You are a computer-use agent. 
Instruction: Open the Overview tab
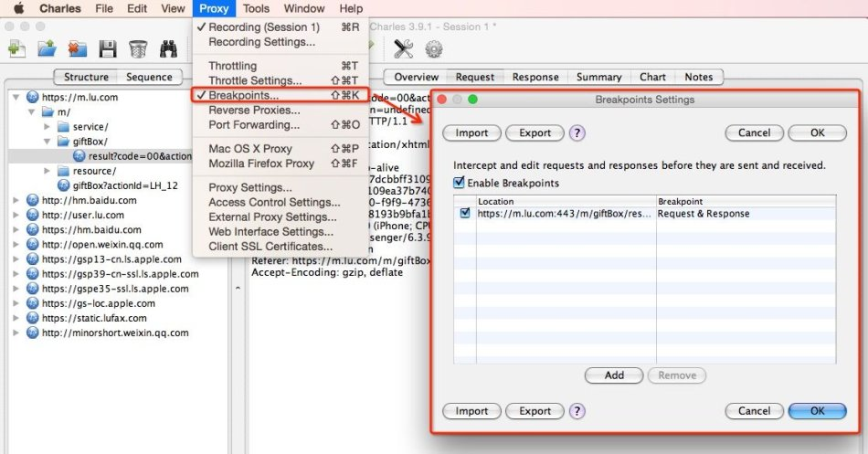point(416,77)
